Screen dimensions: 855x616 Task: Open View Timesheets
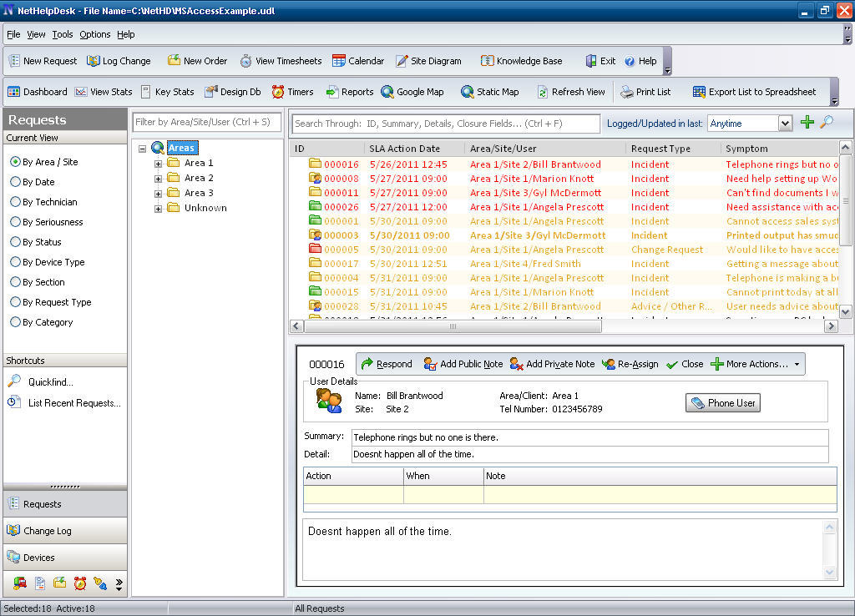pyautogui.click(x=281, y=61)
